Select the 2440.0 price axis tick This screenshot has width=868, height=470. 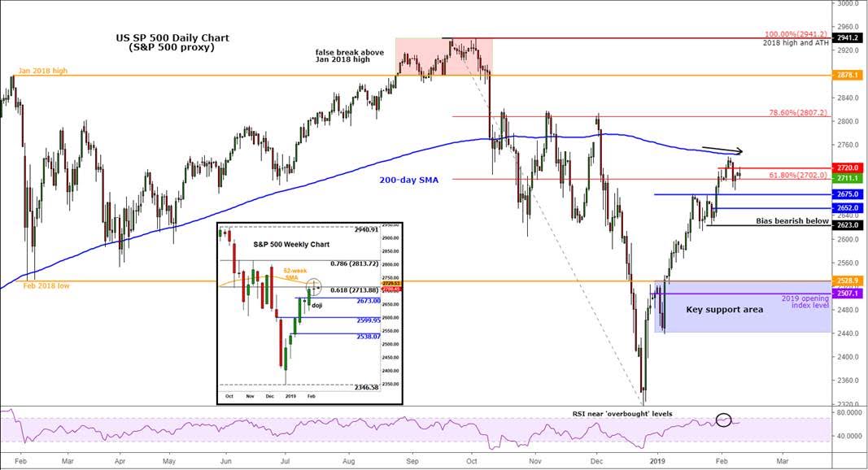(x=848, y=334)
